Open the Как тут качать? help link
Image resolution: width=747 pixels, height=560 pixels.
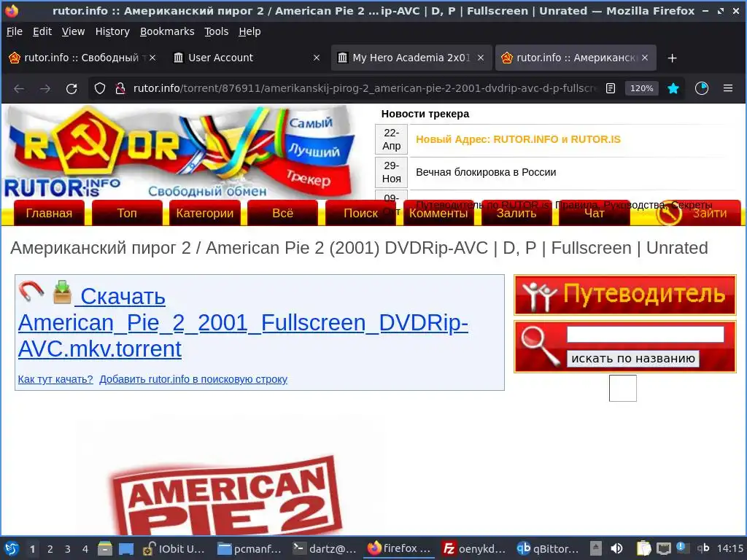(x=55, y=379)
